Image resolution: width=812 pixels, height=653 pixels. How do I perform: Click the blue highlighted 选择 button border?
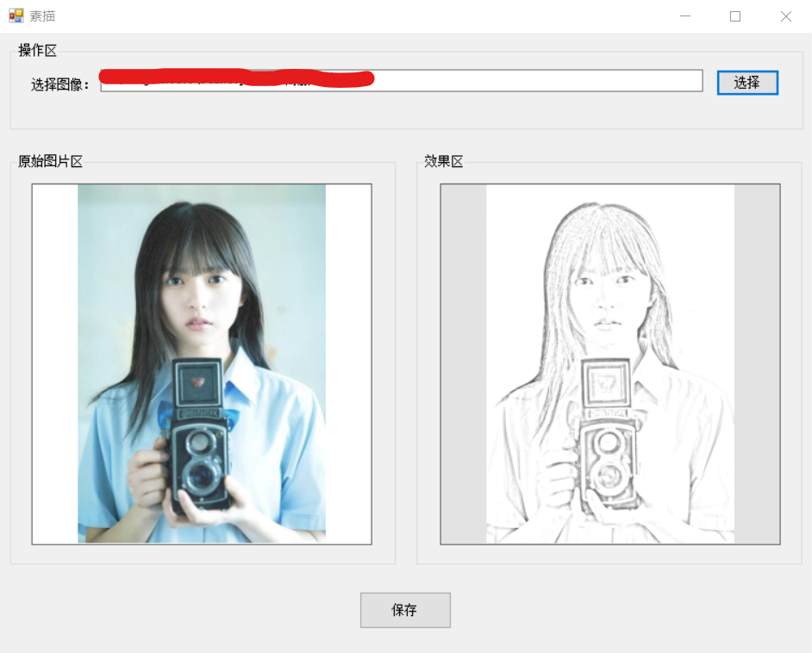tap(746, 71)
